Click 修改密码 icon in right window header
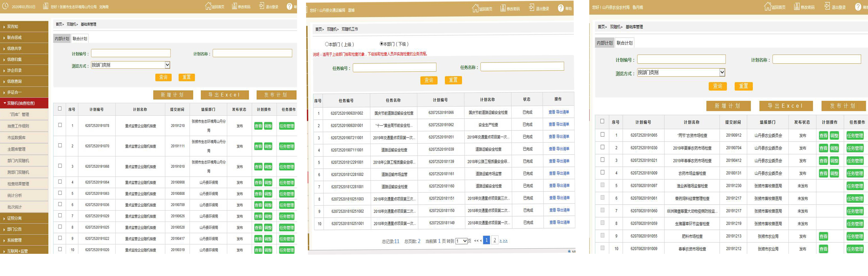Image resolution: width=868 pixels, height=276 pixels. (x=797, y=6)
